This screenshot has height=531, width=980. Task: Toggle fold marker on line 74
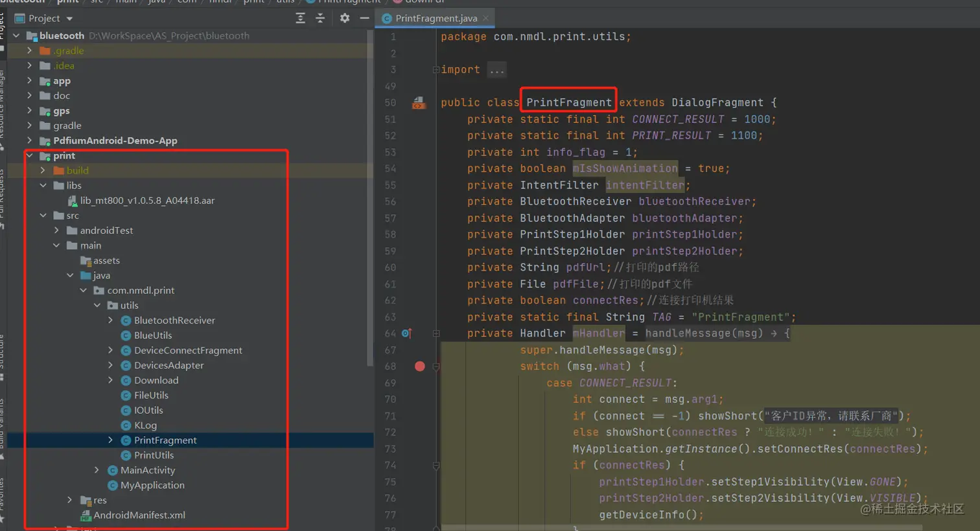click(436, 466)
